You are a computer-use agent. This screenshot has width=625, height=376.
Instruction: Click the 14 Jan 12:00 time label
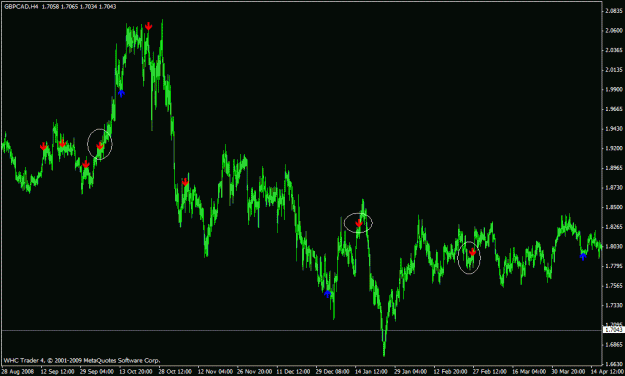(371, 372)
